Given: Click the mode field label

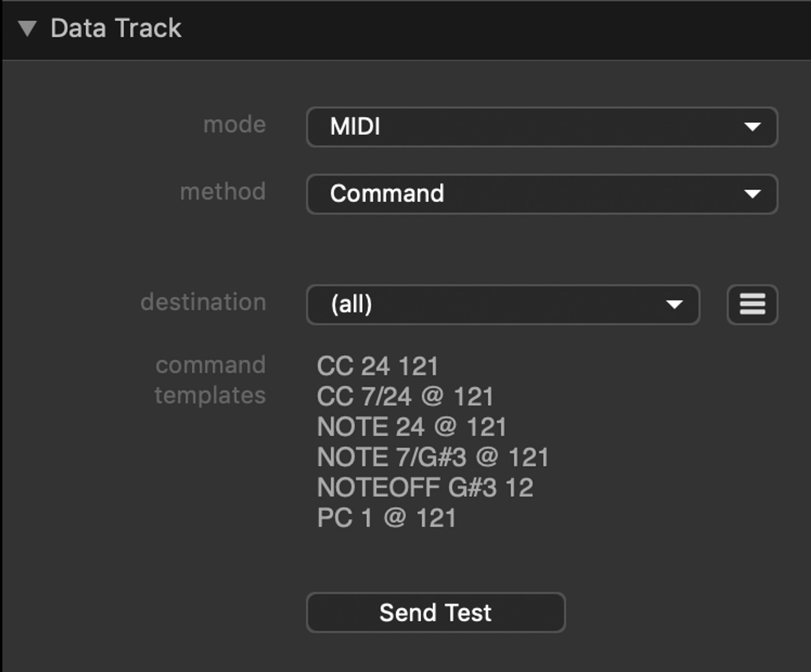Looking at the screenshot, I should [234, 124].
